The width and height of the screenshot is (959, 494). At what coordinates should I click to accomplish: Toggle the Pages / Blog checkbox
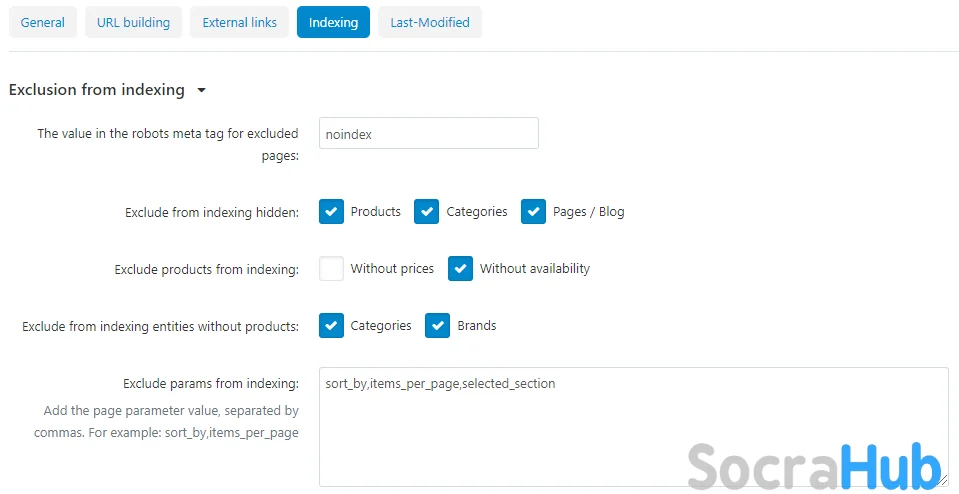coord(534,212)
